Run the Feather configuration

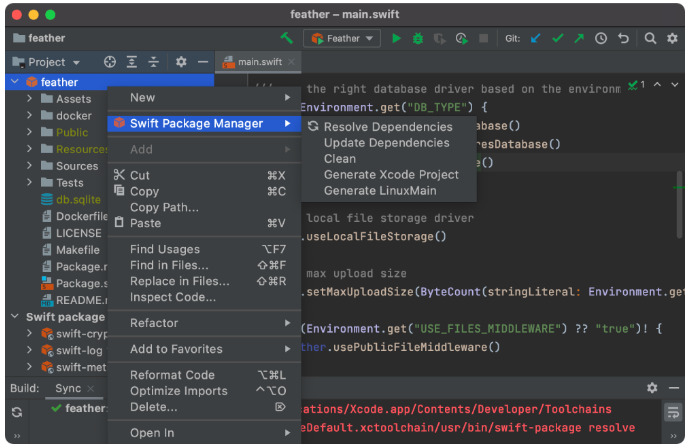[x=396, y=38]
